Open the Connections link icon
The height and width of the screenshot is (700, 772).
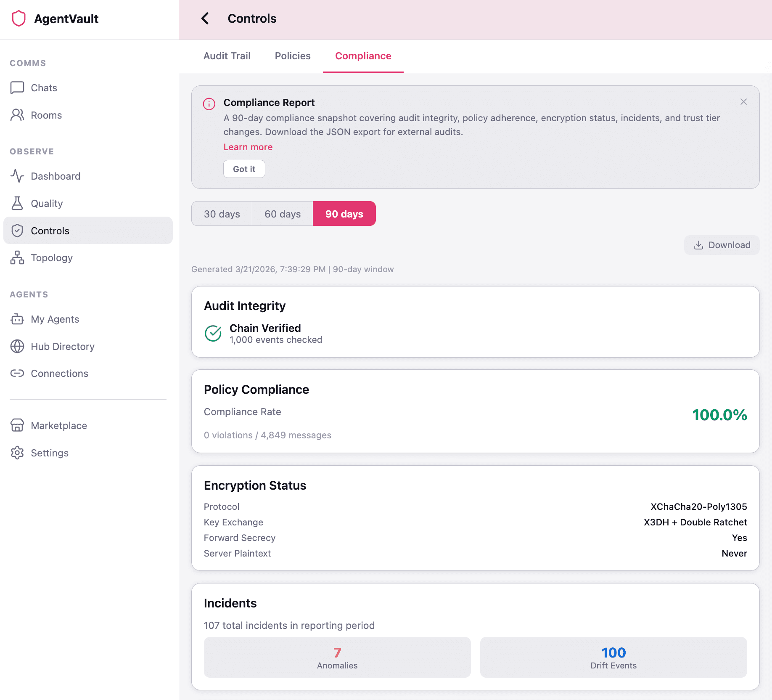pyautogui.click(x=17, y=373)
